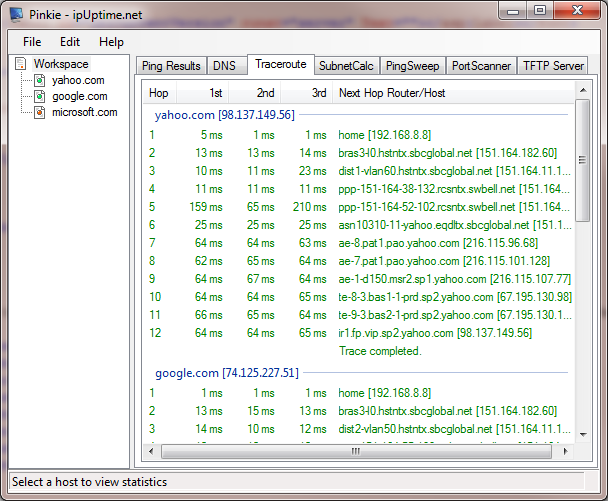Click the 67 ms value in hop 9

tap(261, 279)
